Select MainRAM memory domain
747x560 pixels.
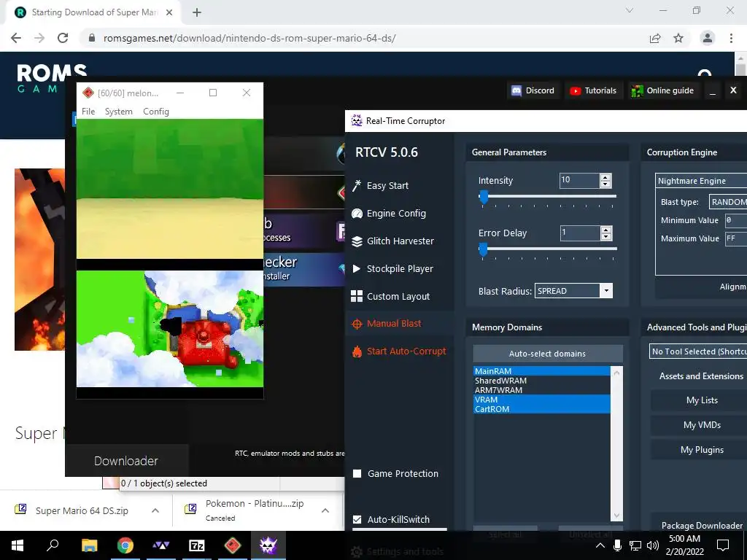tap(542, 371)
